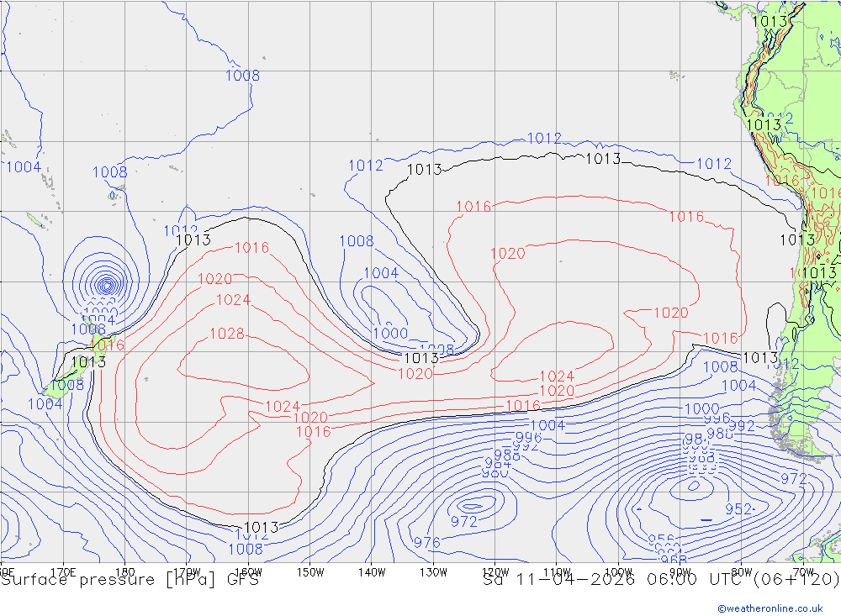
Task: Select the 952 low pressure label
Action: 738,508
